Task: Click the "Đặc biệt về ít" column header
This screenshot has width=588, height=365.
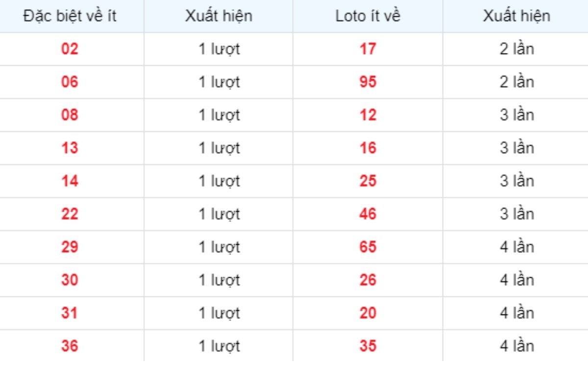Action: 69,16
